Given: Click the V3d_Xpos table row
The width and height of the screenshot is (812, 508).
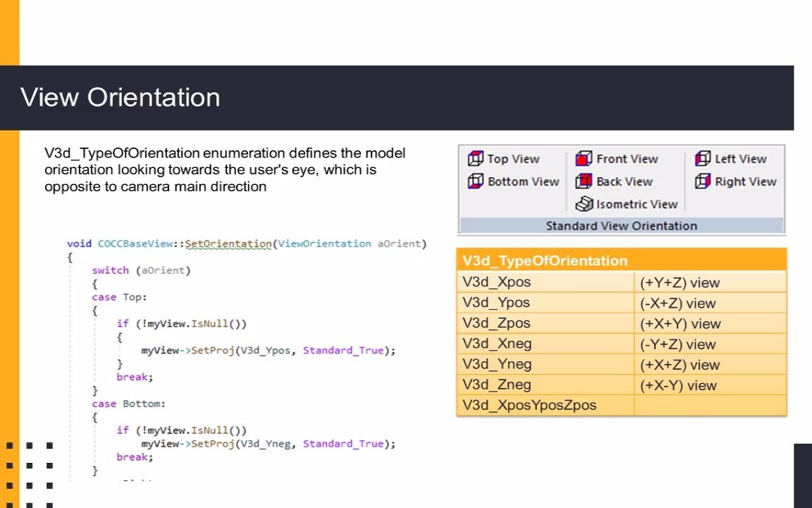Looking at the screenshot, I should click(497, 282).
